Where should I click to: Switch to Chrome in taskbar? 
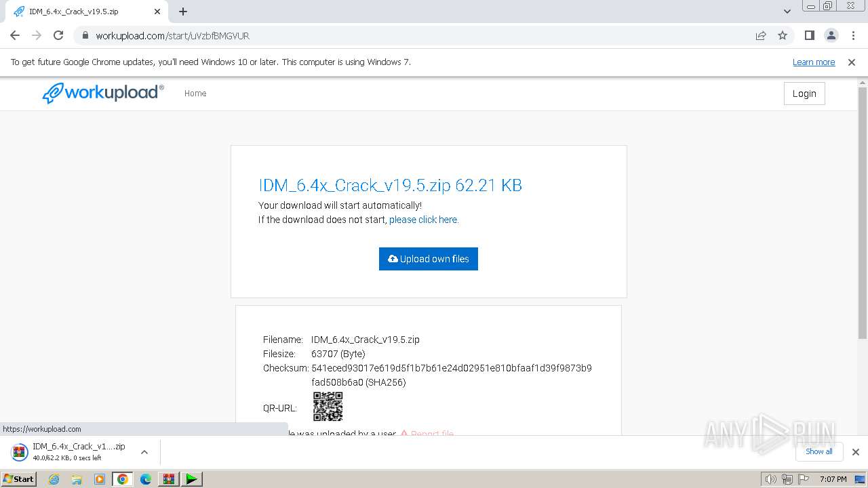coord(123,479)
